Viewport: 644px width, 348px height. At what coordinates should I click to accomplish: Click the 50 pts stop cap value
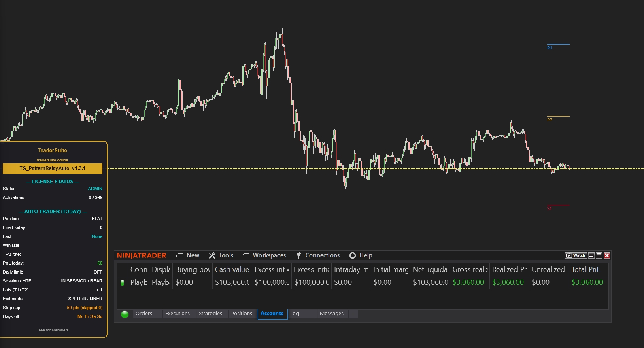pyautogui.click(x=85, y=308)
